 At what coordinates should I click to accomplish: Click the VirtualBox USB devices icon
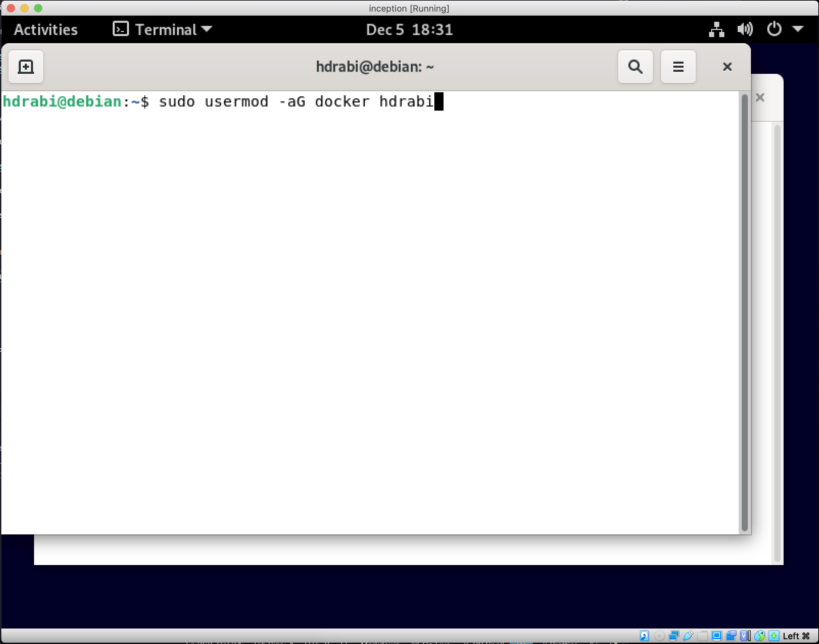(x=688, y=636)
